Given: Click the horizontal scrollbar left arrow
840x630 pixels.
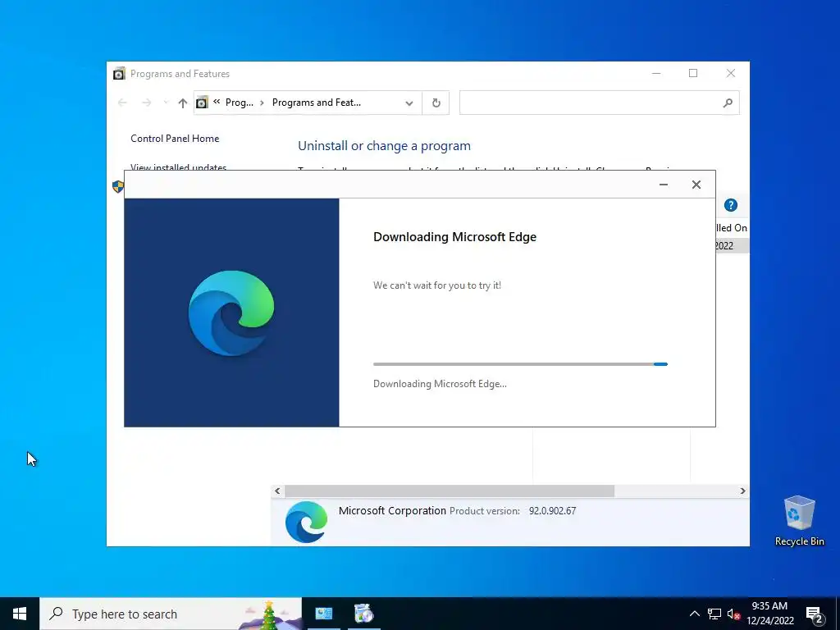Looking at the screenshot, I should point(277,491).
